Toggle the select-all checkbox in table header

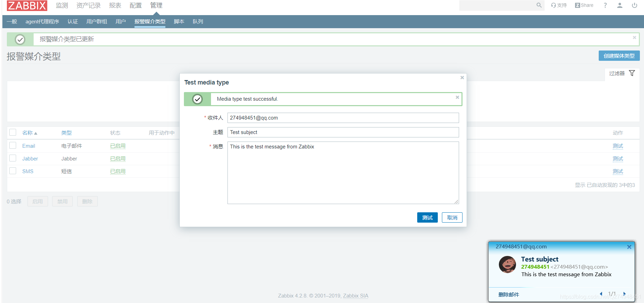pos(13,132)
